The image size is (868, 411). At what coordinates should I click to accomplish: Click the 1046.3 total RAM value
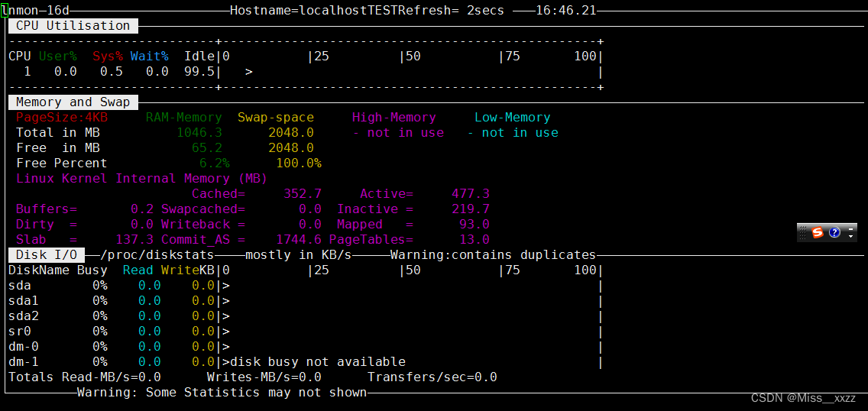pos(199,133)
